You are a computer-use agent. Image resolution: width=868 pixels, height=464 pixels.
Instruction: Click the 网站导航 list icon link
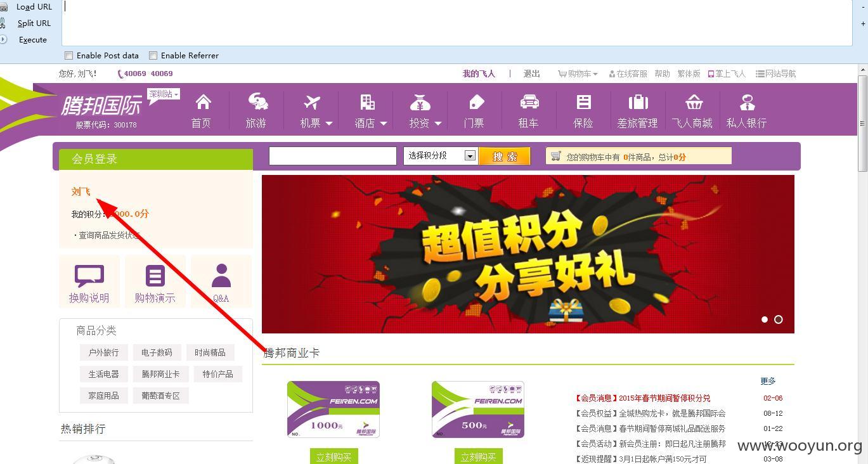(775, 74)
